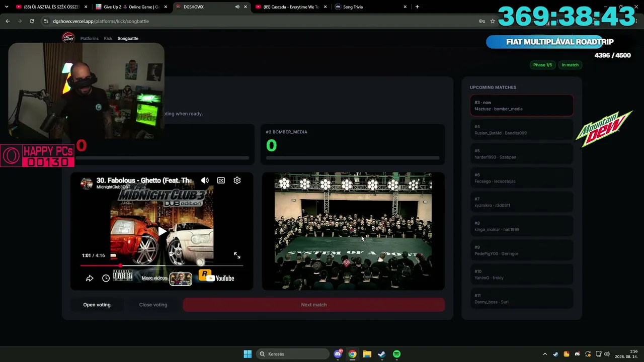Image resolution: width=644 pixels, height=362 pixels.
Task: Mute the DGSHOWX tab audio icon
Action: coord(237,7)
